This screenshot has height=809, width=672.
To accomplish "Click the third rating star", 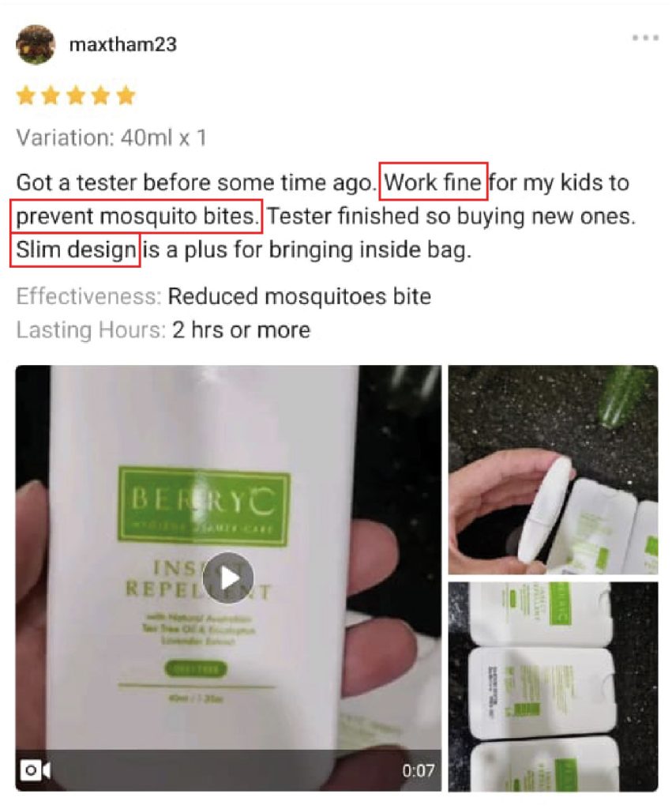I will (76, 96).
